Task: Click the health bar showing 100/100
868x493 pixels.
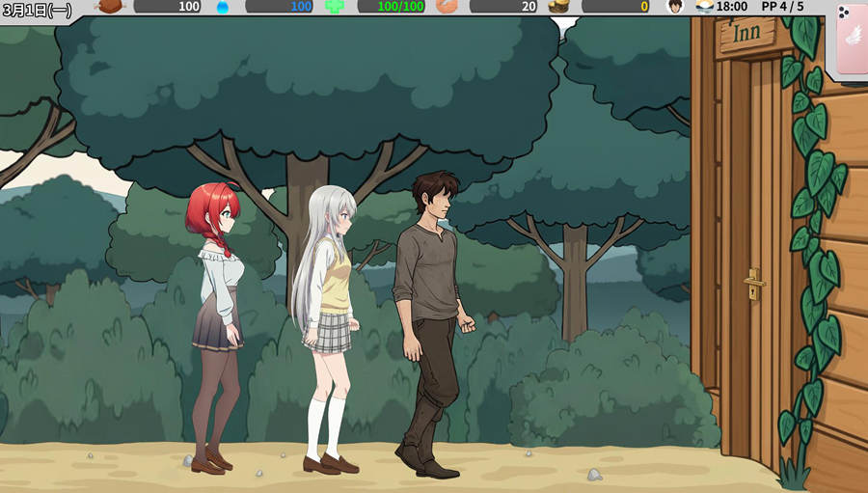Action: tap(392, 7)
